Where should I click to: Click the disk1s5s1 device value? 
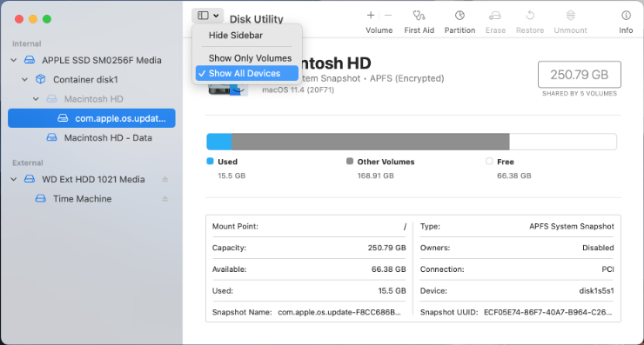596,291
